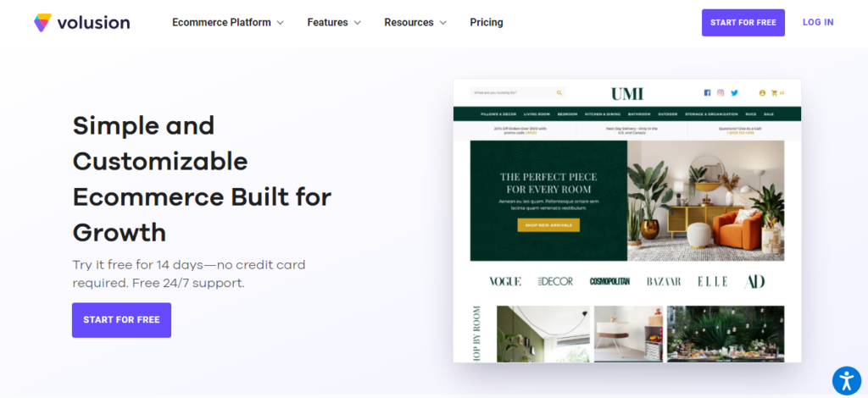The height and width of the screenshot is (398, 868).
Task: Expand the Ecommerce Platform dropdown
Action: coord(227,23)
